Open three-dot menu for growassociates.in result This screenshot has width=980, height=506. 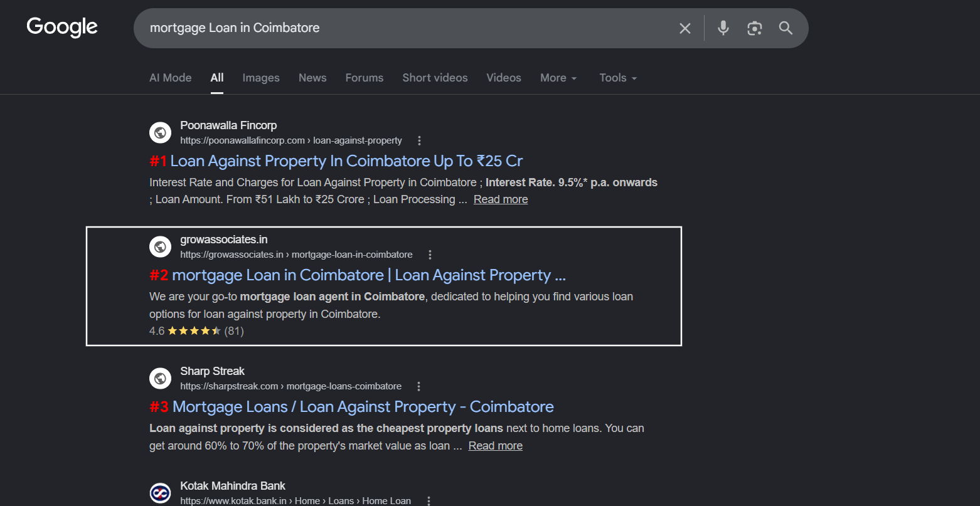pyautogui.click(x=430, y=255)
